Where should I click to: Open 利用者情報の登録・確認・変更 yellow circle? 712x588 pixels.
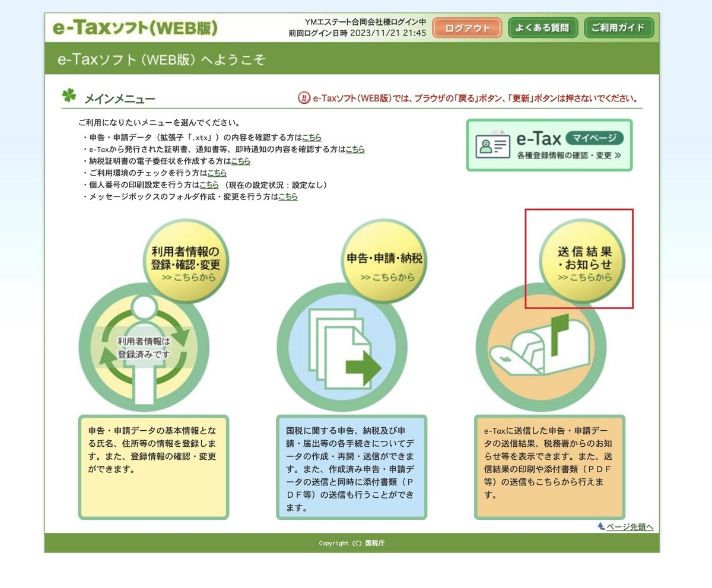pos(186,261)
